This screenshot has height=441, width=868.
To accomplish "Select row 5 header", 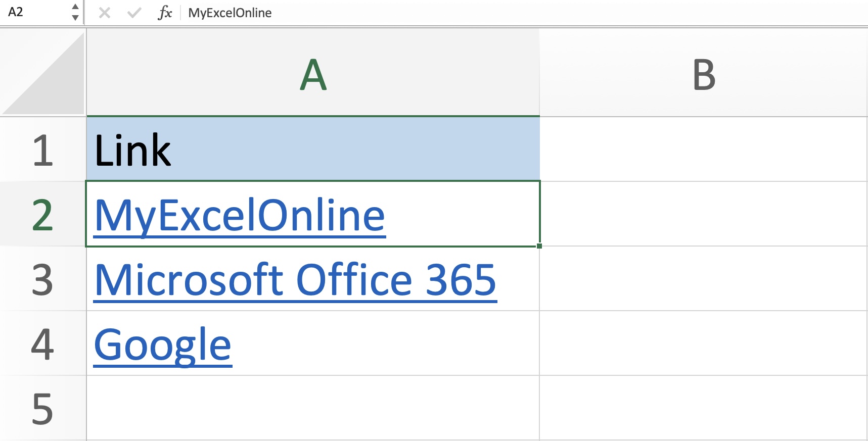I will [x=43, y=408].
